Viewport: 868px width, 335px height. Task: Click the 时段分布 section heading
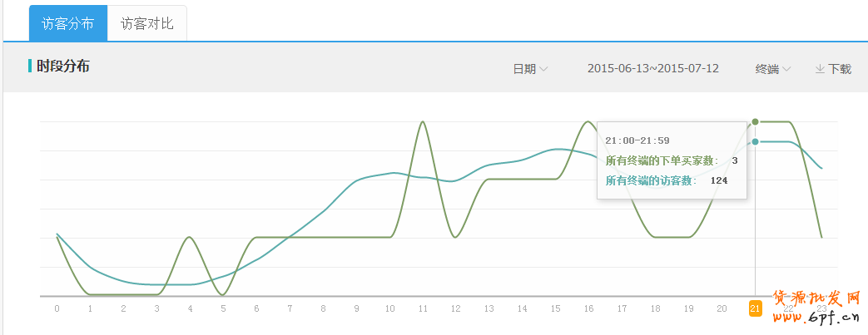click(63, 67)
